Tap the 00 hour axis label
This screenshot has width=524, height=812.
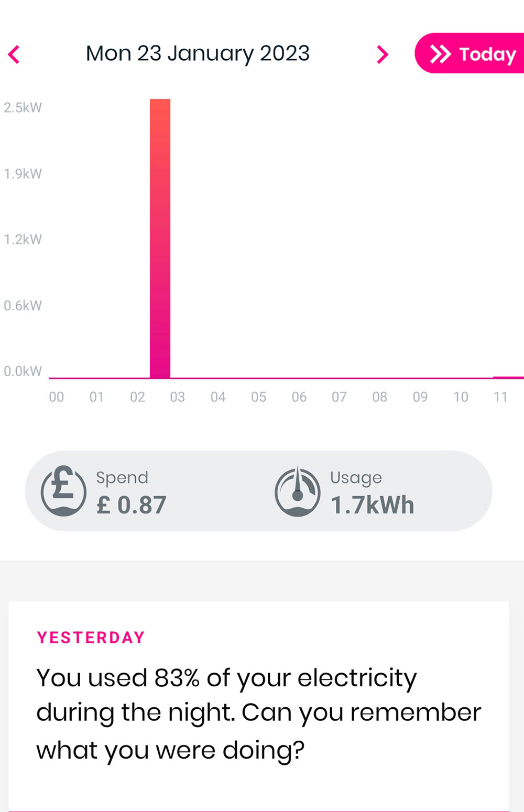(57, 397)
